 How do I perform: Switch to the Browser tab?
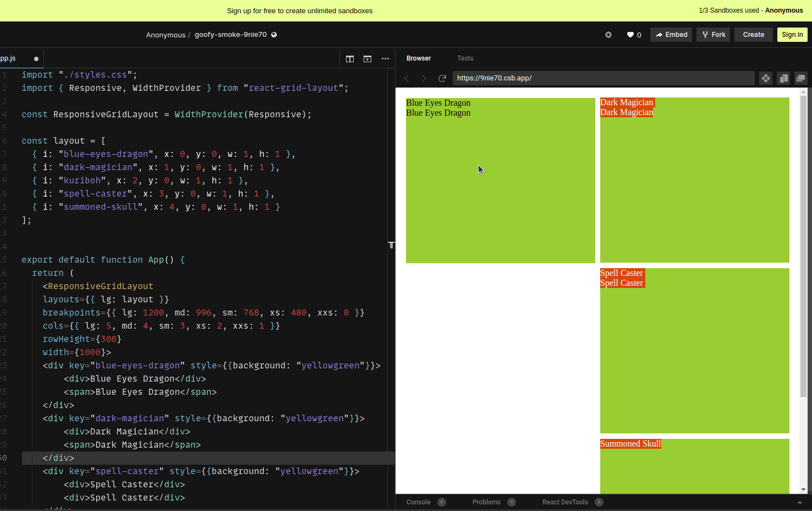[x=419, y=58]
